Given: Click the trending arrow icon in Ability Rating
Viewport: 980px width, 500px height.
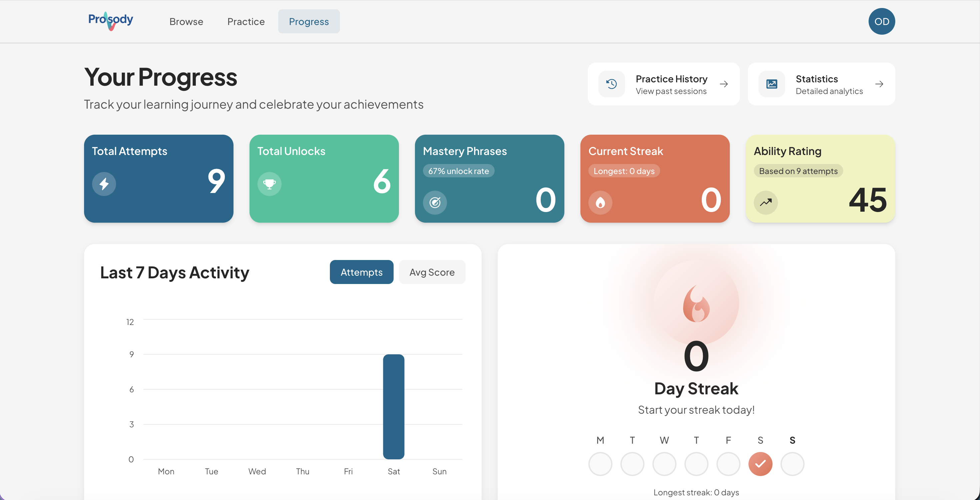Looking at the screenshot, I should pos(766,202).
